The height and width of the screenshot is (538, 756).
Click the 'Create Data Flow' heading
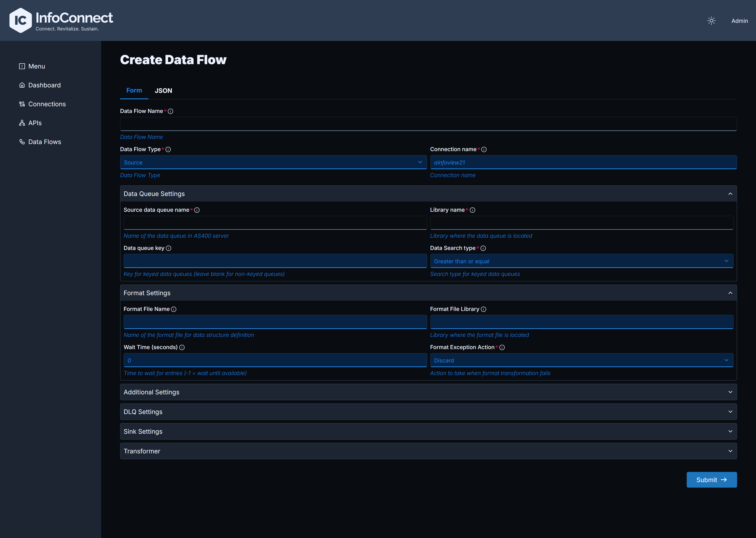(x=173, y=60)
